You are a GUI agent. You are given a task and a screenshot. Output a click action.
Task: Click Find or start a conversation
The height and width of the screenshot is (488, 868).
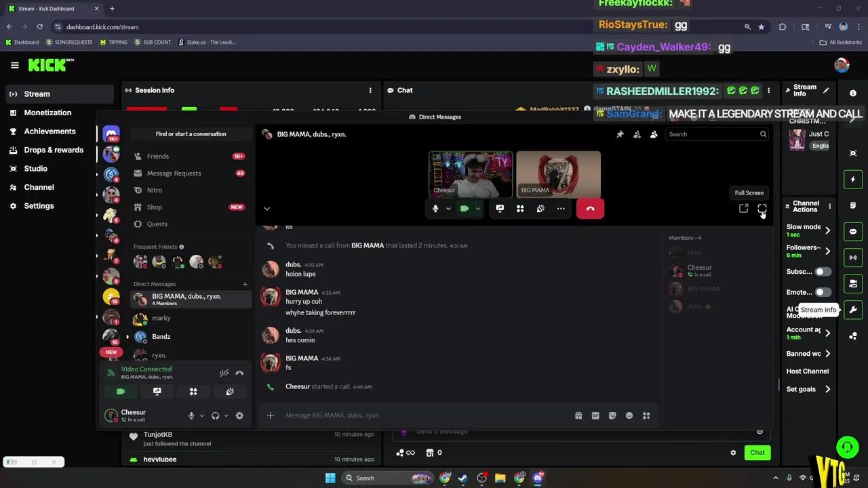point(191,134)
